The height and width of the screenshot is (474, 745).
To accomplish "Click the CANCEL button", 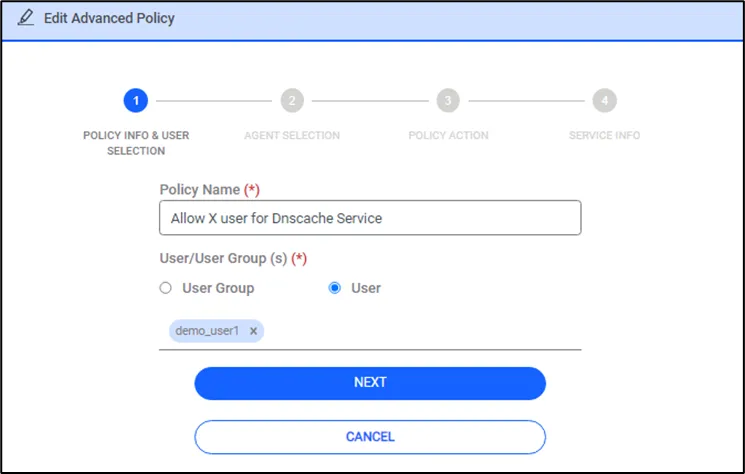I will (x=370, y=437).
